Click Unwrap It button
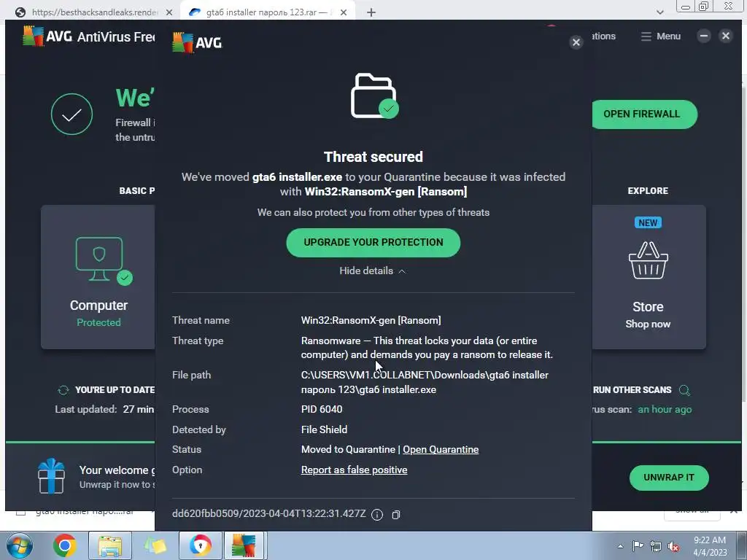 669,478
